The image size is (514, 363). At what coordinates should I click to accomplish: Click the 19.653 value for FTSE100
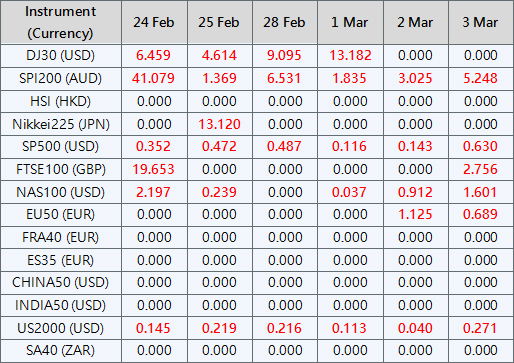154,169
